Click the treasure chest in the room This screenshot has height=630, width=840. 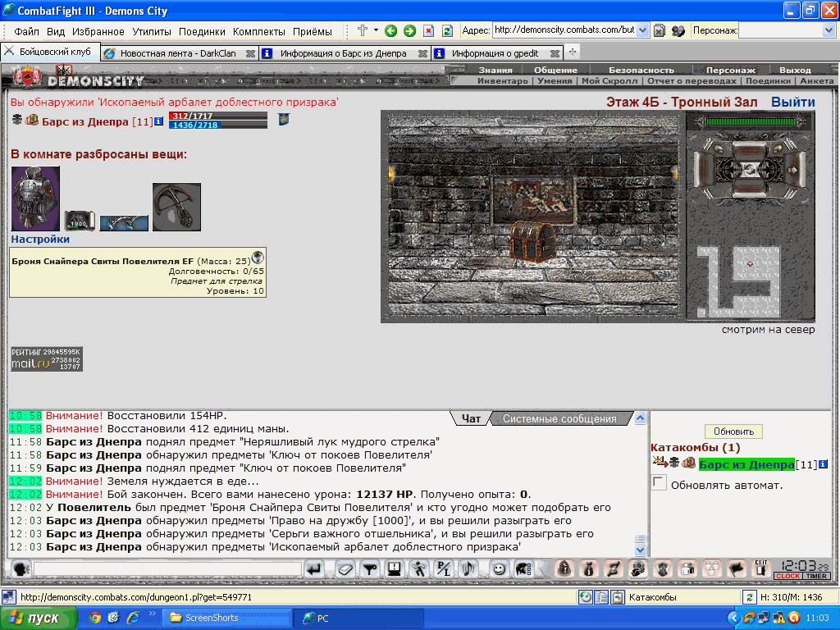coord(532,242)
